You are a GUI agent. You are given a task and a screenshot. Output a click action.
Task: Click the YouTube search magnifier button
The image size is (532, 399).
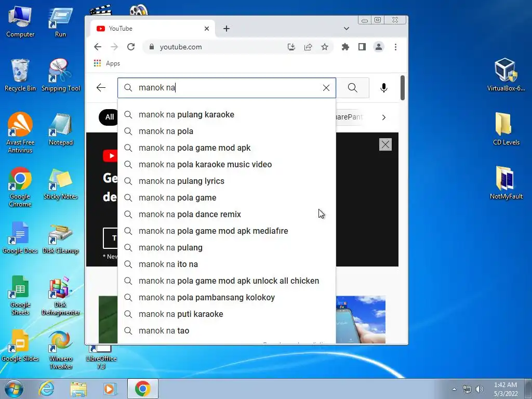coord(353,88)
